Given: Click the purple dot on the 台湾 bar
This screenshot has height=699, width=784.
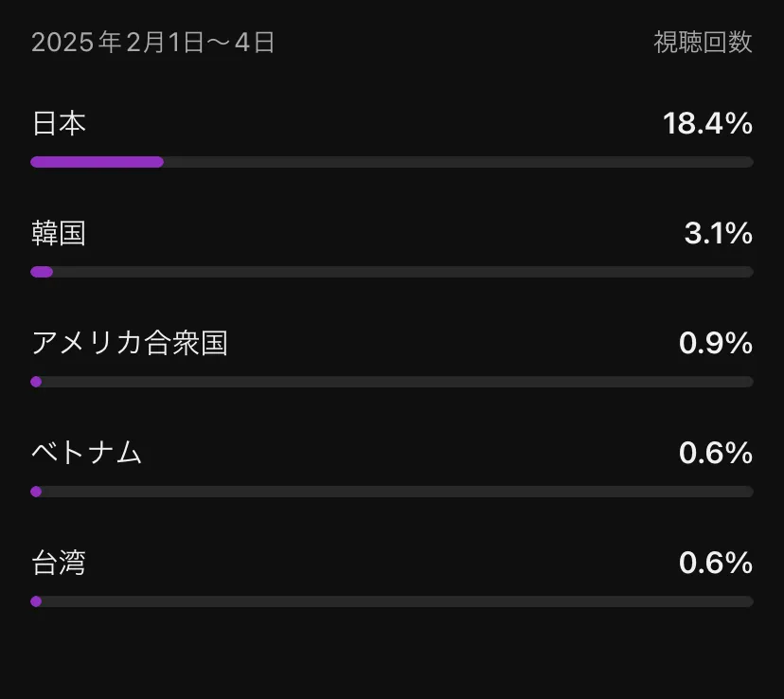Looking at the screenshot, I should pyautogui.click(x=36, y=601).
